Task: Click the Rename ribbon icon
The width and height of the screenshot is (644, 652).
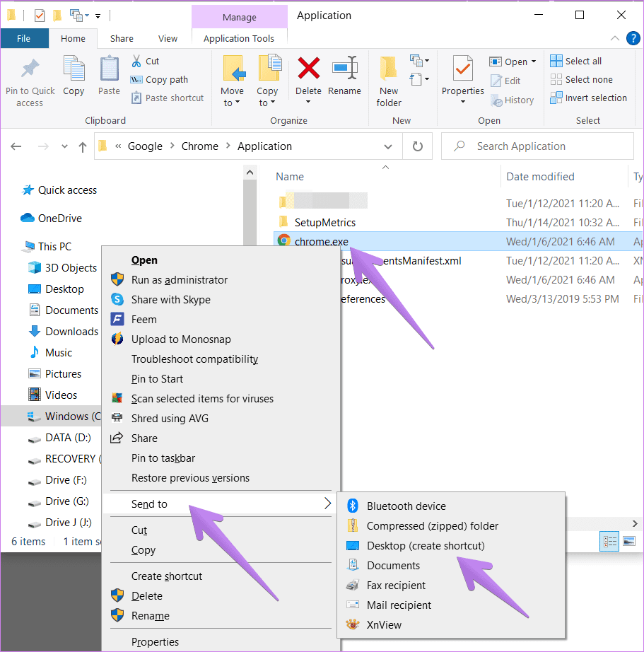Action: pos(345,68)
